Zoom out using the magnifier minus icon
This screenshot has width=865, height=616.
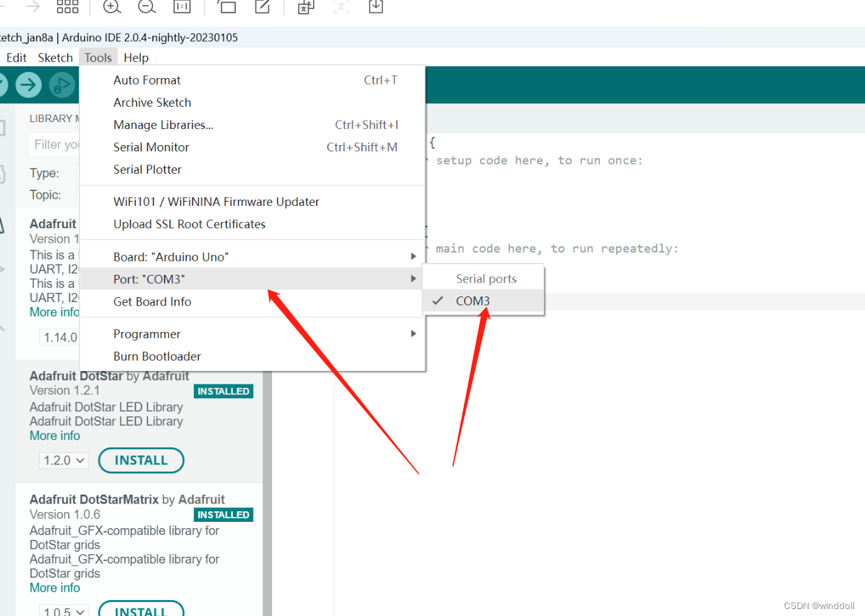[x=146, y=7]
